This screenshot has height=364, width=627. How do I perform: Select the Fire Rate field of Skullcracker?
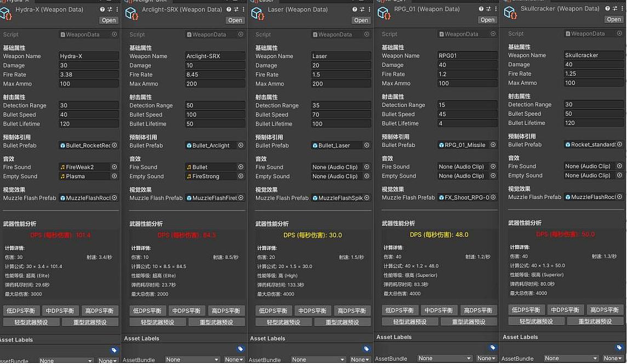point(594,74)
